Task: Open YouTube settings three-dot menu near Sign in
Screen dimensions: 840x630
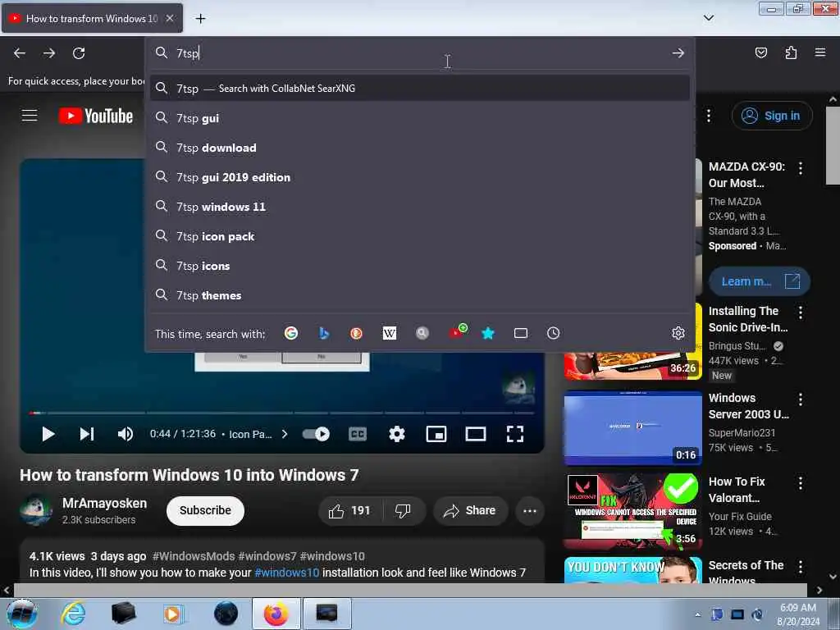Action: click(709, 116)
